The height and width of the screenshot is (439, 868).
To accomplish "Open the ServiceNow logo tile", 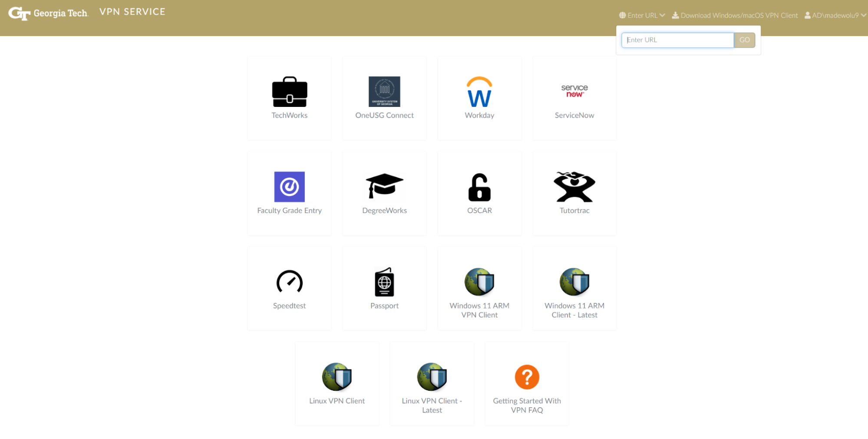I will 574,91.
